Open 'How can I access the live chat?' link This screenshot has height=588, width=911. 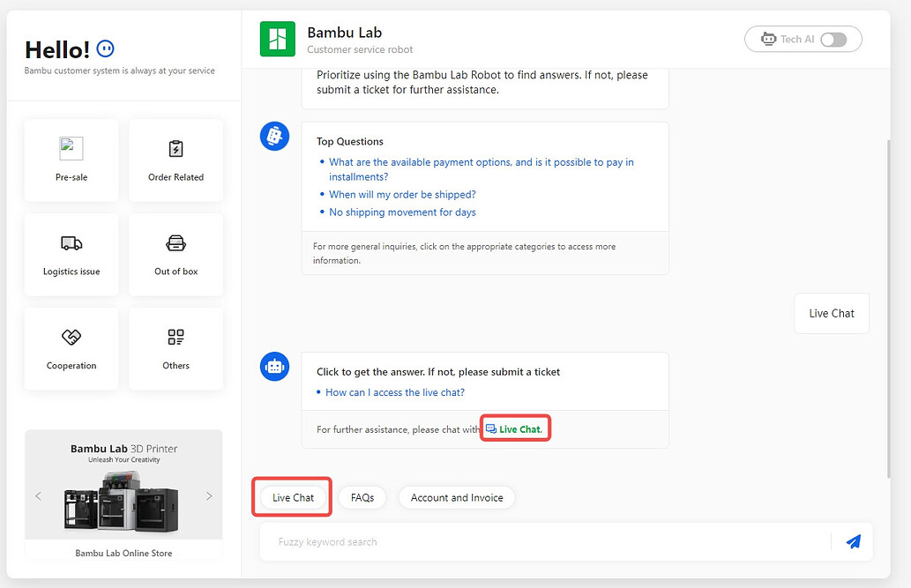(395, 392)
